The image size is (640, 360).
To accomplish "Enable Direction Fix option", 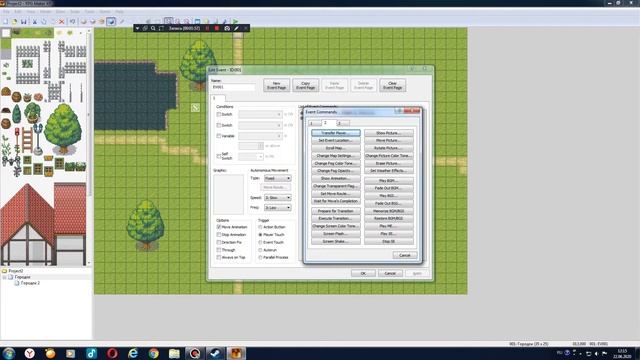I will click(x=219, y=242).
